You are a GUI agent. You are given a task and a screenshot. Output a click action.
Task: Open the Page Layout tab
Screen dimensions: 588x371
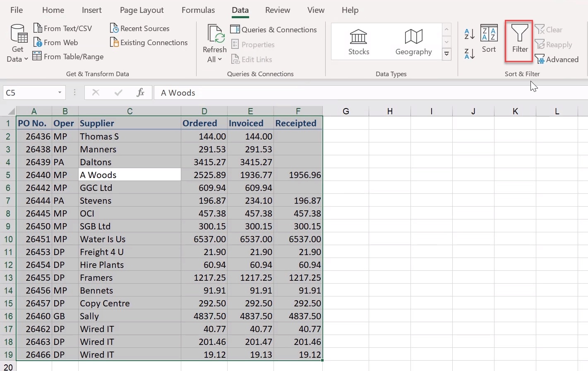pyautogui.click(x=142, y=10)
